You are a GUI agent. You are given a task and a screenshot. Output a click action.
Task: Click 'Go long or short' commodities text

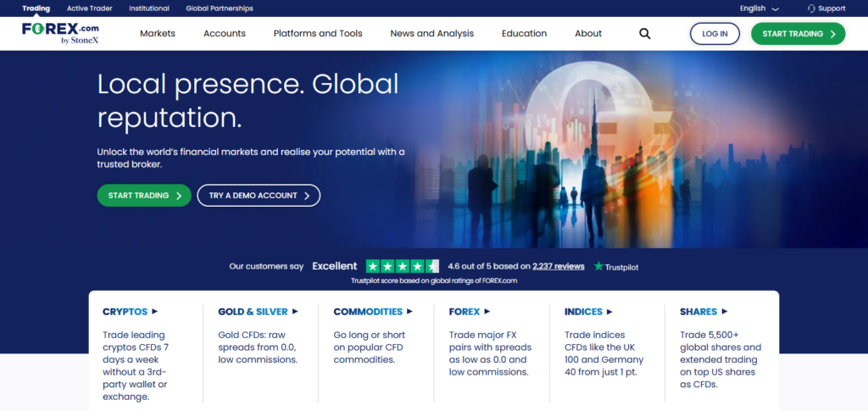(x=370, y=347)
